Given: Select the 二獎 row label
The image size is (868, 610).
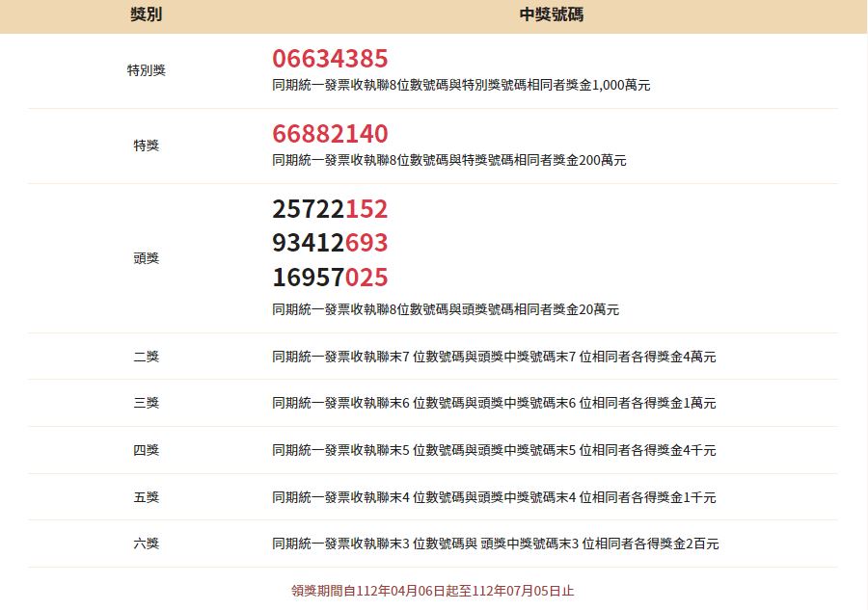Looking at the screenshot, I should pyautogui.click(x=147, y=357).
